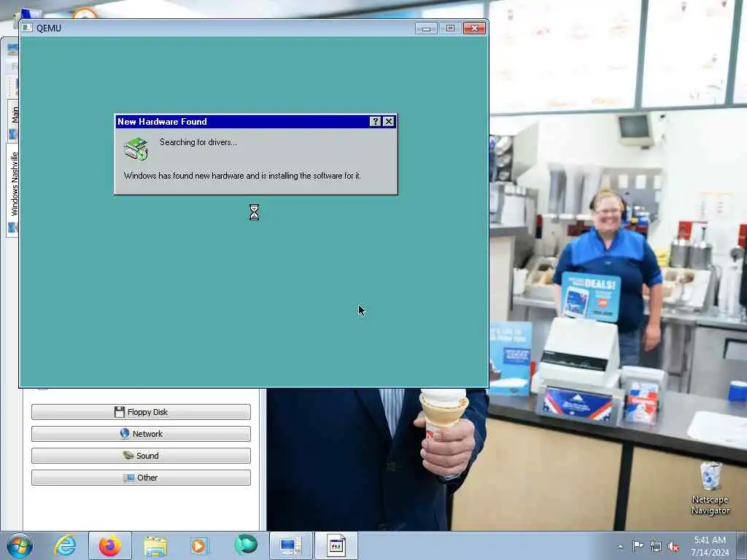
Task: Close the QEMU window
Action: click(x=474, y=28)
